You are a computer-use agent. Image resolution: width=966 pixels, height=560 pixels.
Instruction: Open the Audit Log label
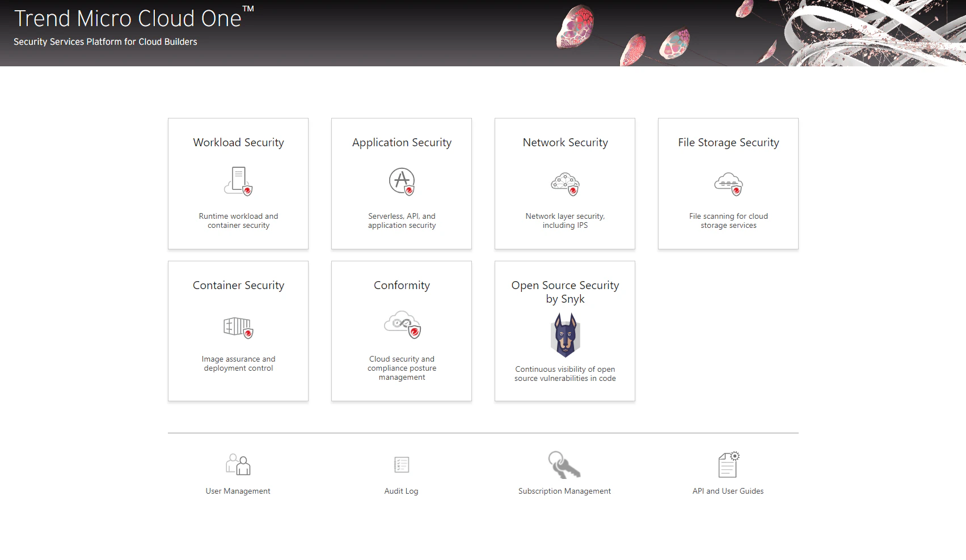click(402, 491)
